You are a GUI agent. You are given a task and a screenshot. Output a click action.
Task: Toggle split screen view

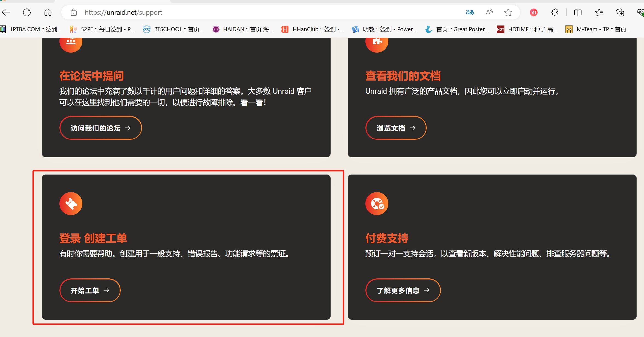pyautogui.click(x=578, y=12)
